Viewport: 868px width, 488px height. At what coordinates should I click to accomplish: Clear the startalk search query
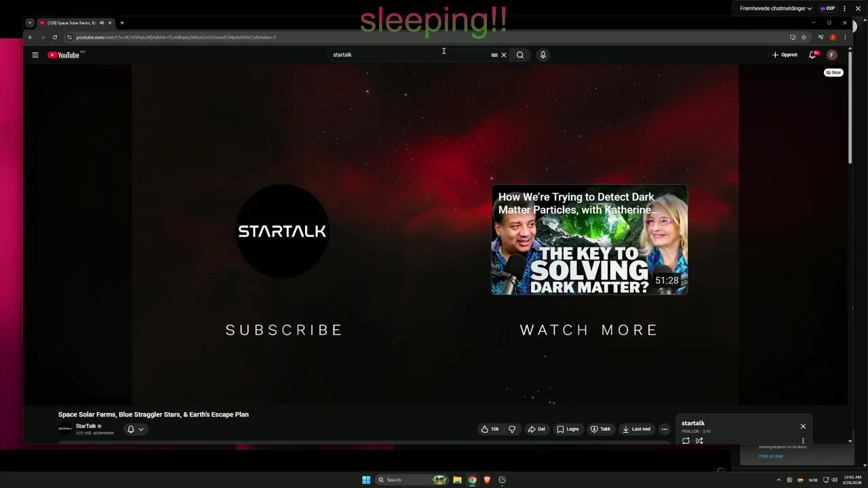(x=504, y=55)
